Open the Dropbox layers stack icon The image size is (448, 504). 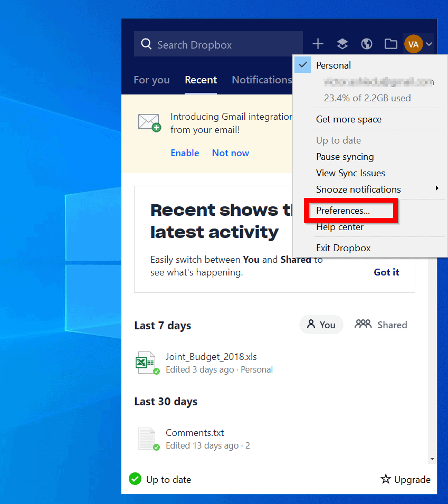[342, 44]
